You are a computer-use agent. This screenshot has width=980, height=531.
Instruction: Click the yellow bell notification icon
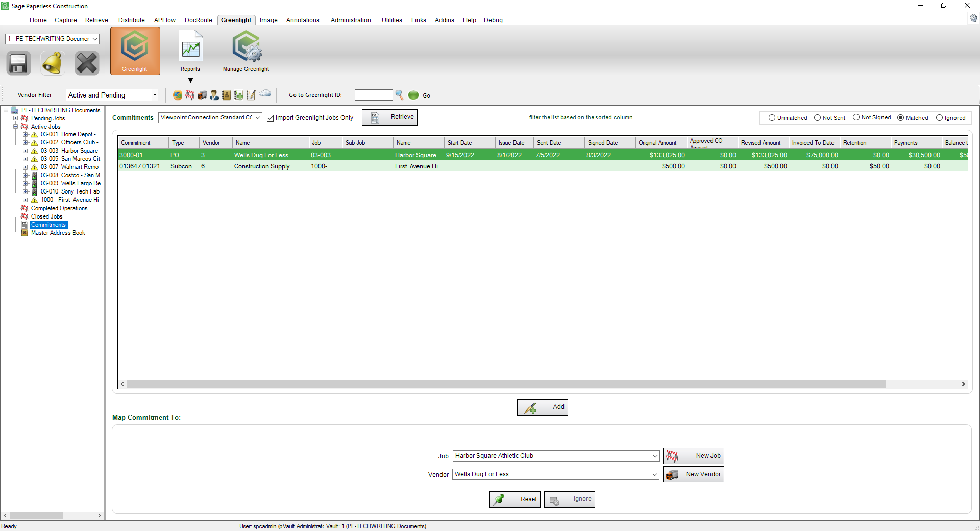(53, 63)
